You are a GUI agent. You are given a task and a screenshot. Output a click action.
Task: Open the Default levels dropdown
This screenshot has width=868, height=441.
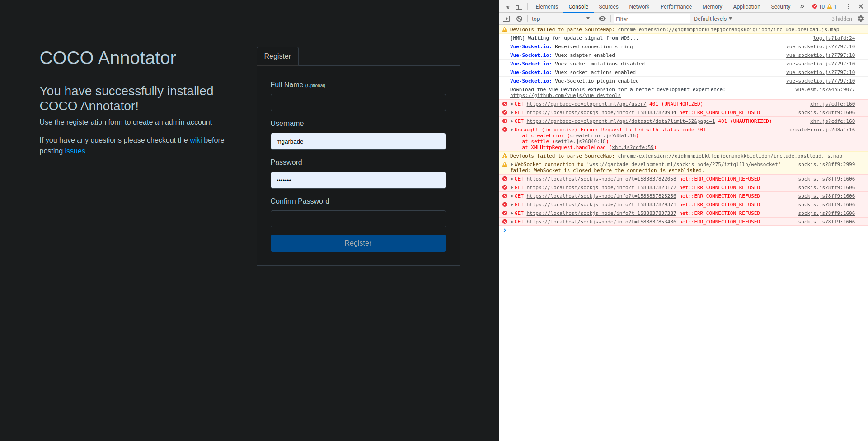pos(712,19)
